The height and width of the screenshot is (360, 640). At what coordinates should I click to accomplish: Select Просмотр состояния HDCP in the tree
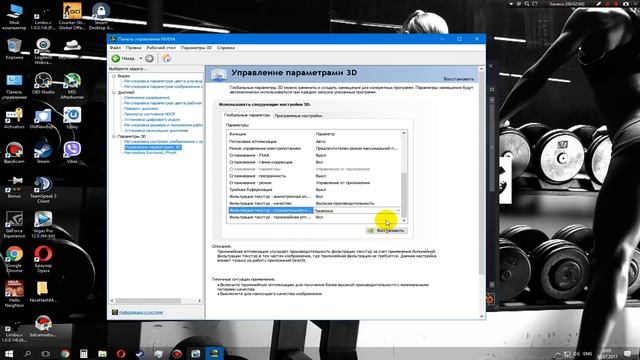click(x=149, y=114)
